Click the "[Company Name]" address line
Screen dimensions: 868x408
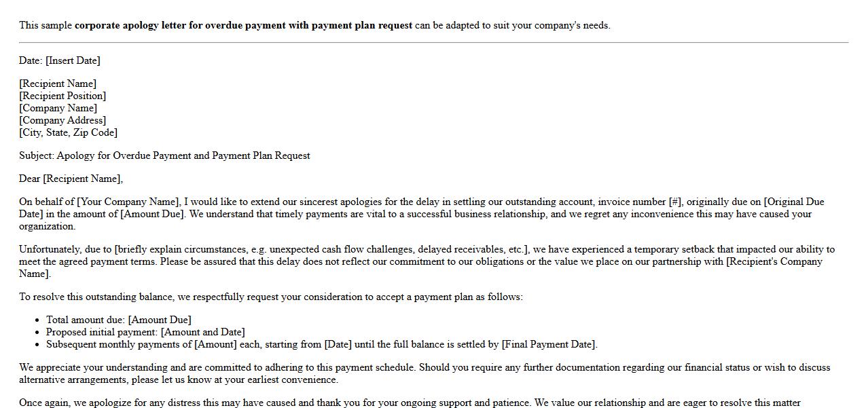click(x=58, y=108)
